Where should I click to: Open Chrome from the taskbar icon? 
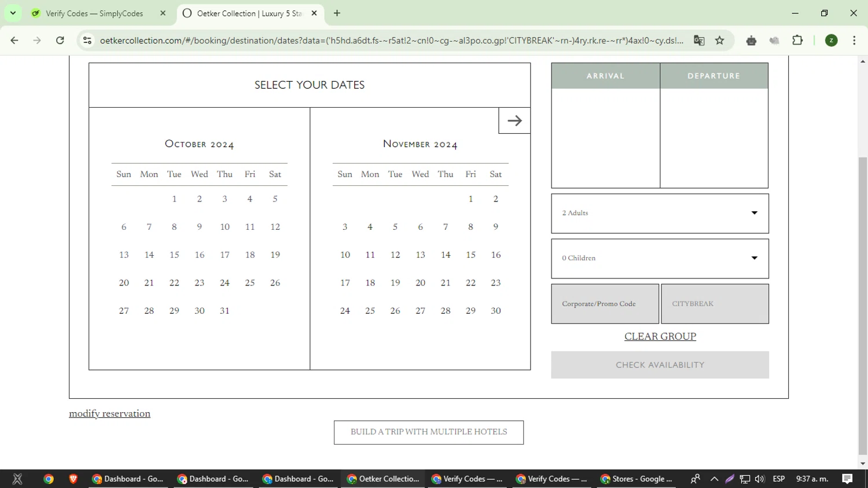pyautogui.click(x=49, y=479)
